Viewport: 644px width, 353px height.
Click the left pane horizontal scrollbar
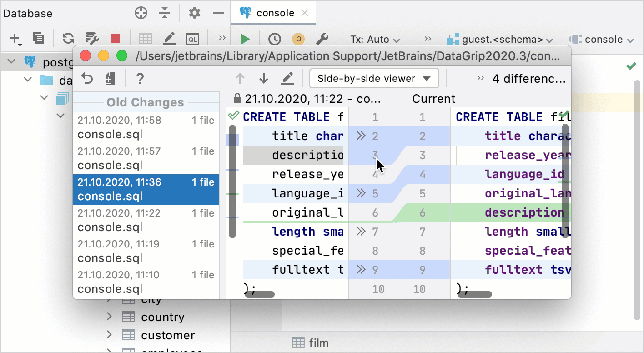point(259,294)
